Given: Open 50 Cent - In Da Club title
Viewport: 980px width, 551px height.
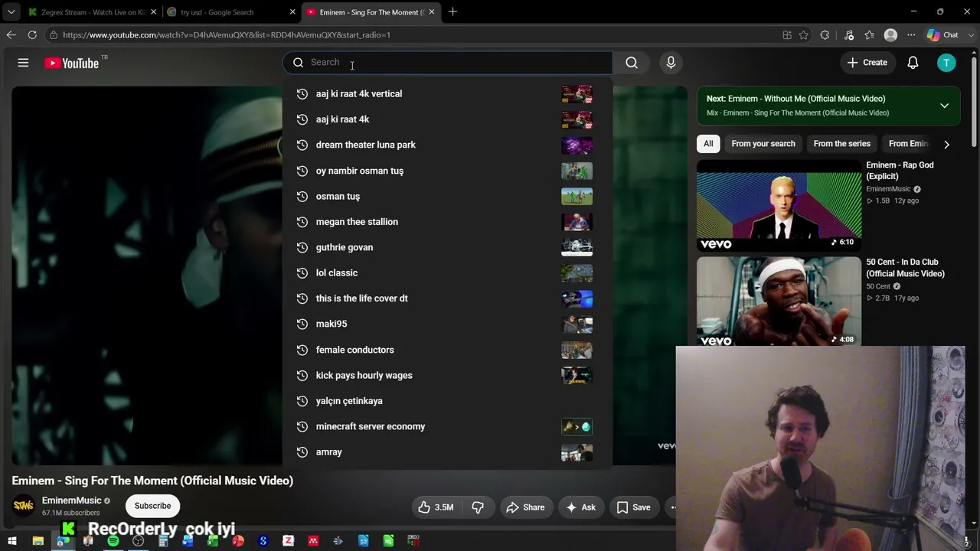Looking at the screenshot, I should pos(905,268).
